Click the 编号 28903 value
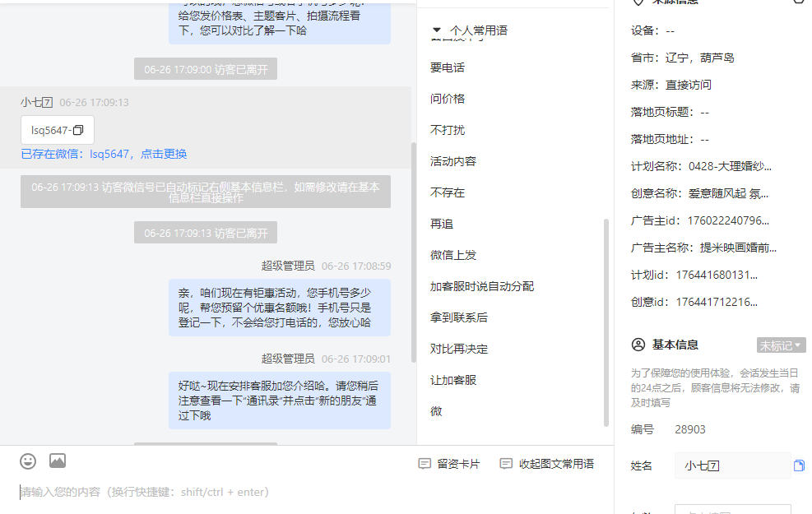This screenshot has width=812, height=514. pyautogui.click(x=689, y=429)
